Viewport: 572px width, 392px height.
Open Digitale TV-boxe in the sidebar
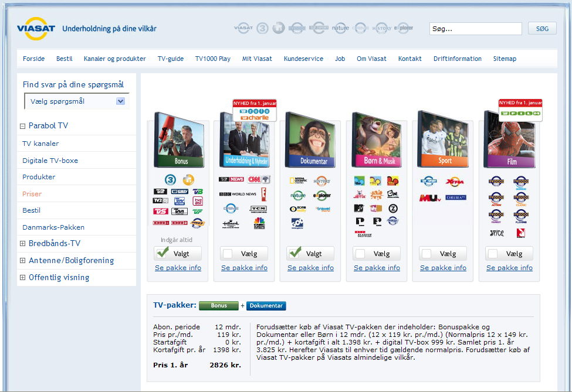pos(50,161)
